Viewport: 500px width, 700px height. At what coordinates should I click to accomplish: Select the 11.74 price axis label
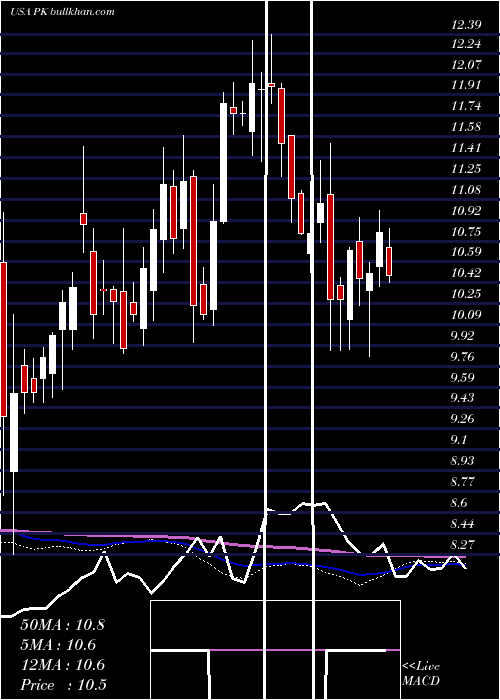click(466, 106)
